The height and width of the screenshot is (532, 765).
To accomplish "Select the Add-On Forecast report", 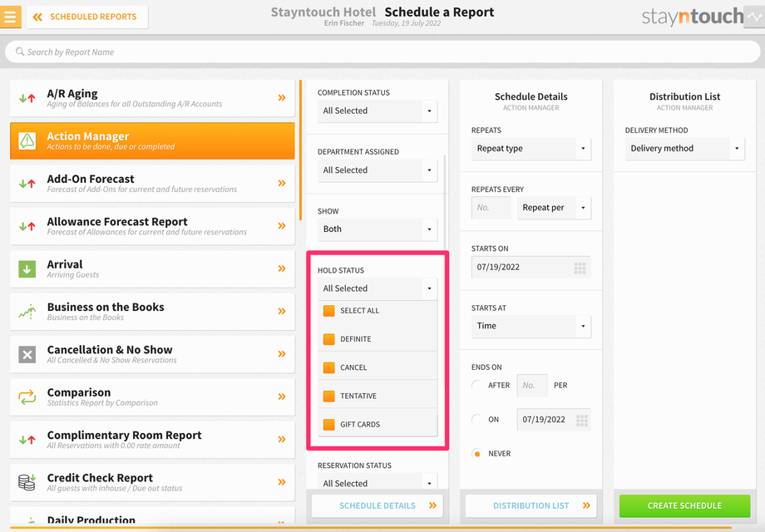I will point(152,184).
